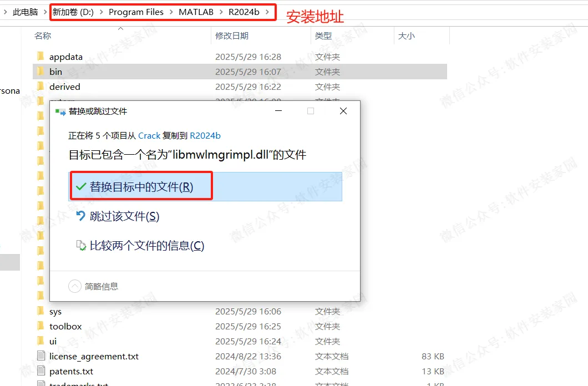Collapse details with the 简略信息 toggle
The height and width of the screenshot is (386, 588).
(x=93, y=286)
